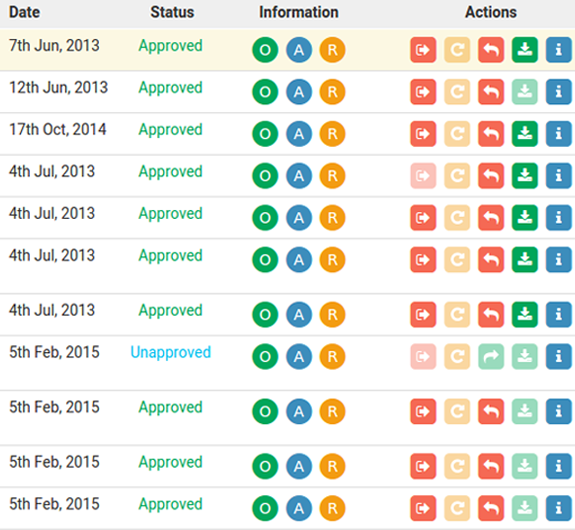Image resolution: width=575 pixels, height=530 pixels.
Task: Open info for the 17th Oct, 2014 entry
Action: coord(558,134)
